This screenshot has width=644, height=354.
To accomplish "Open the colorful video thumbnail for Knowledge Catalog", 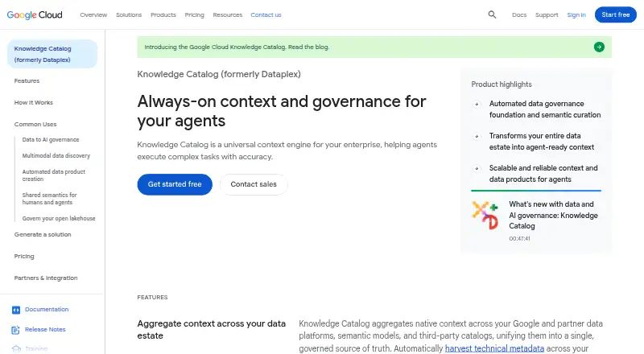I will (x=485, y=215).
